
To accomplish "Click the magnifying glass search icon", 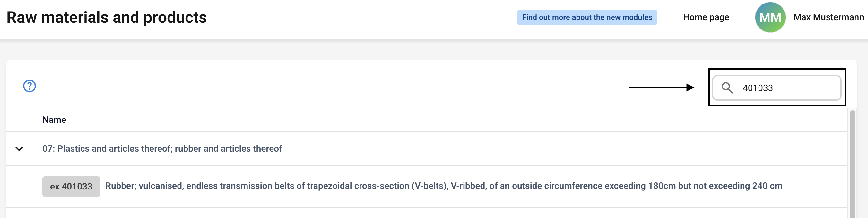I will coord(727,88).
